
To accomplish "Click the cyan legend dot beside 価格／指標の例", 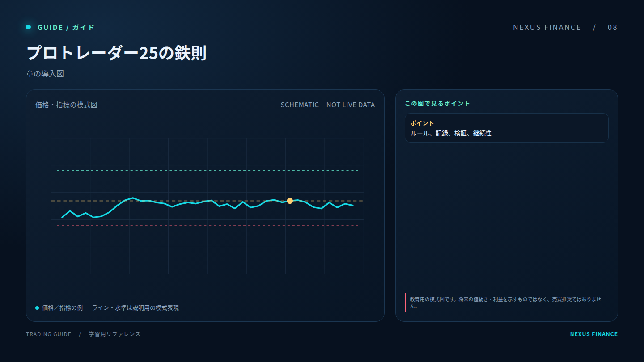I will 37,308.
